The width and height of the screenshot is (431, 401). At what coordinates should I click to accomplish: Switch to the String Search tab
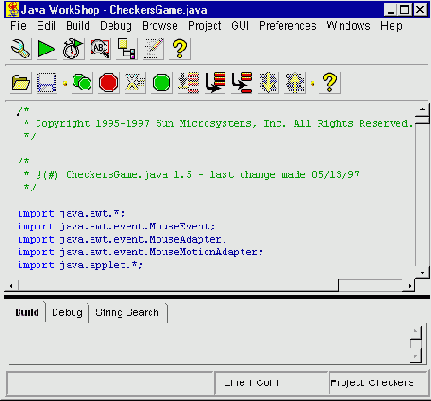coord(127,312)
